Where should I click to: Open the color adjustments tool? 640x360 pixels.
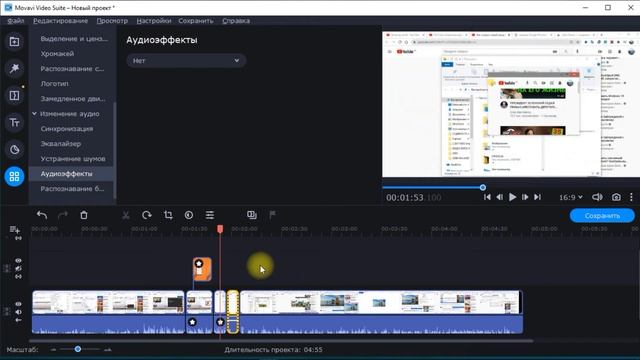point(189,215)
